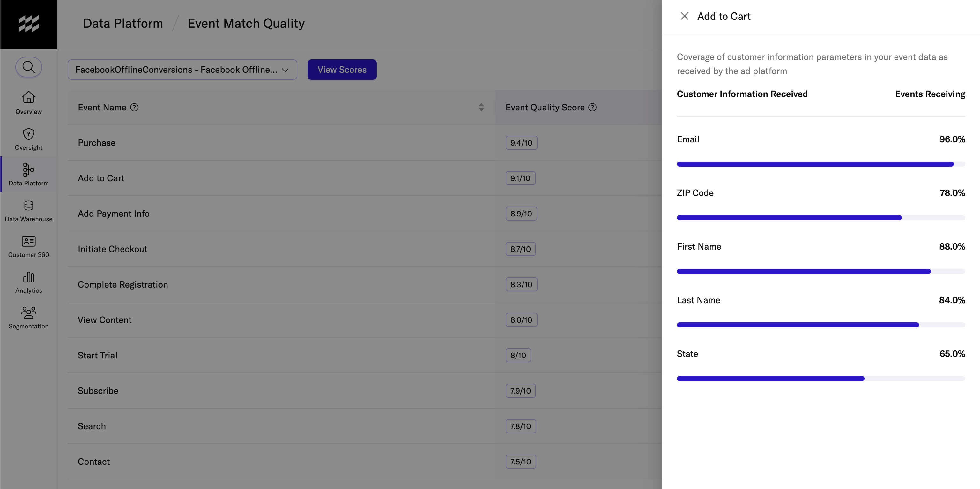980x489 pixels.
Task: Close the Add to Cart panel
Action: 684,16
